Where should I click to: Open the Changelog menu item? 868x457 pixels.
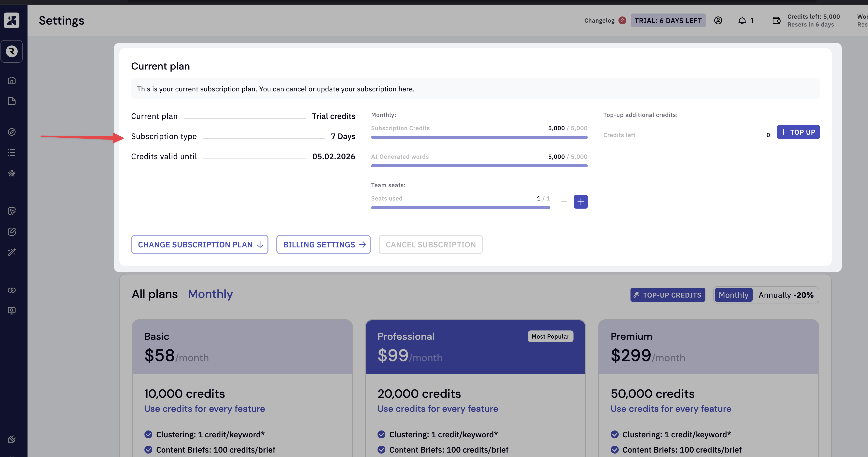tap(599, 21)
